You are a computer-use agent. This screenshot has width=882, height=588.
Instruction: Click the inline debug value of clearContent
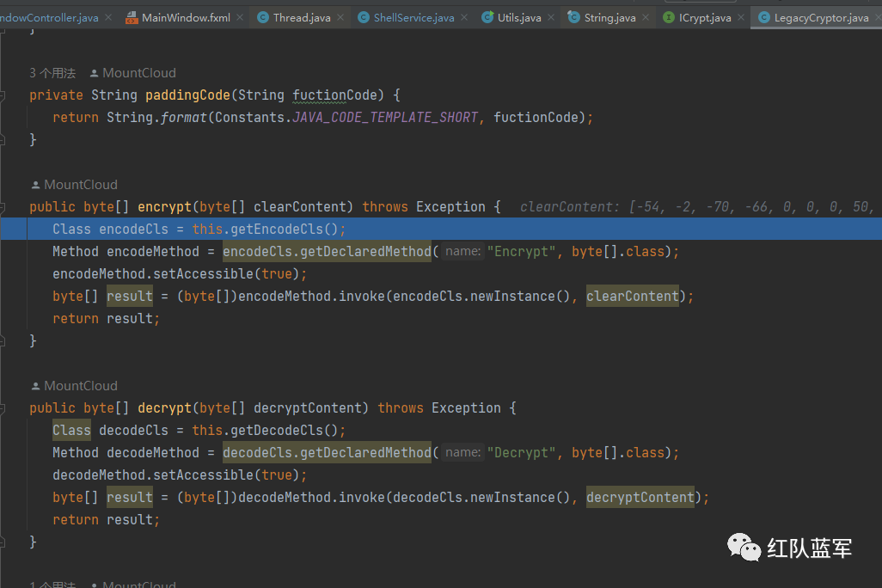[696, 207]
